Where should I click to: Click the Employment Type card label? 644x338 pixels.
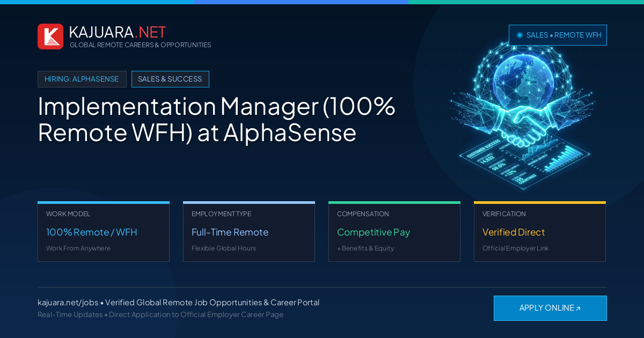[x=221, y=214]
